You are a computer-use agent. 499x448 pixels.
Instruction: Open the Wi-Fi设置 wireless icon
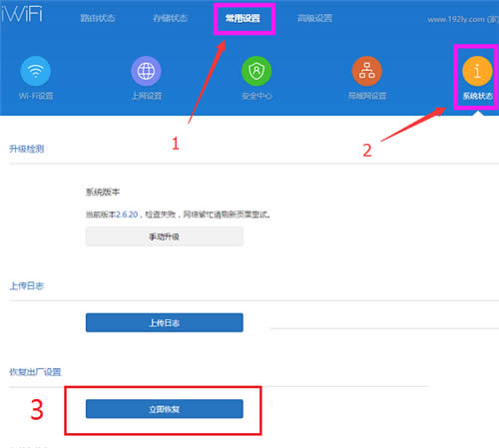35,71
